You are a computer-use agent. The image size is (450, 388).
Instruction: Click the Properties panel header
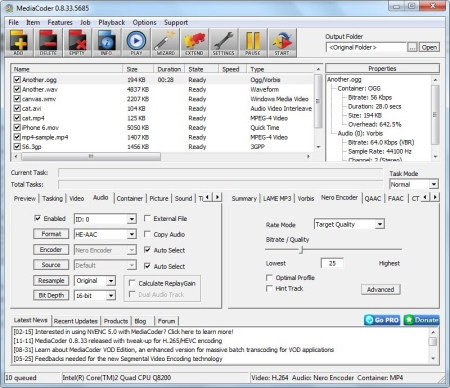pos(382,68)
